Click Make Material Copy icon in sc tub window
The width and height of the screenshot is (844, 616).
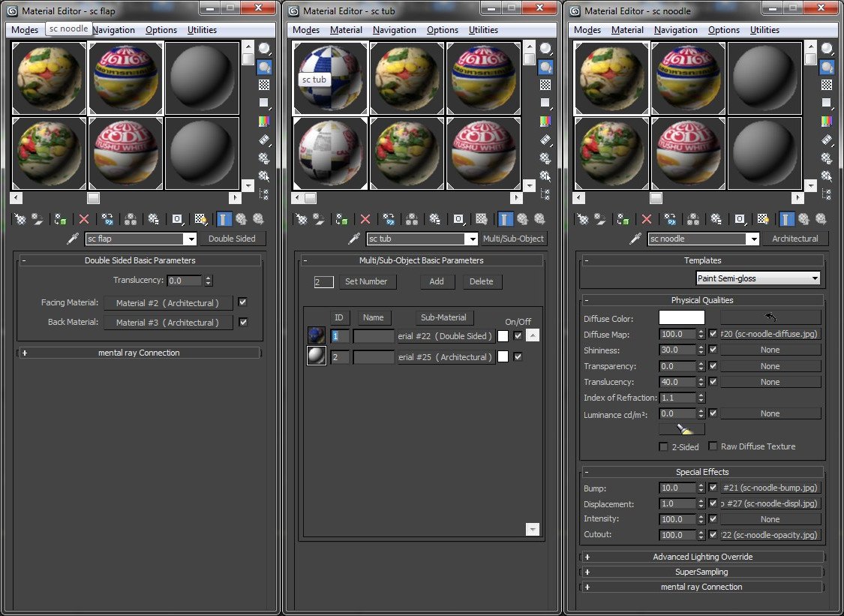[389, 219]
